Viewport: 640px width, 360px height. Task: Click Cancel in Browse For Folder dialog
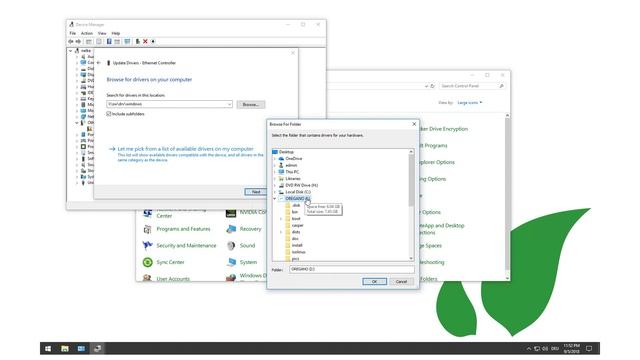point(402,282)
